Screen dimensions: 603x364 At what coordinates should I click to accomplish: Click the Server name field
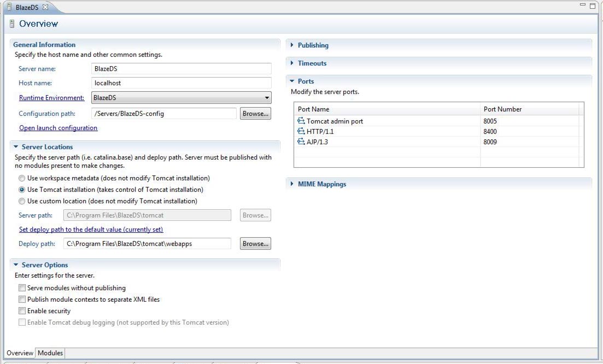click(182, 69)
